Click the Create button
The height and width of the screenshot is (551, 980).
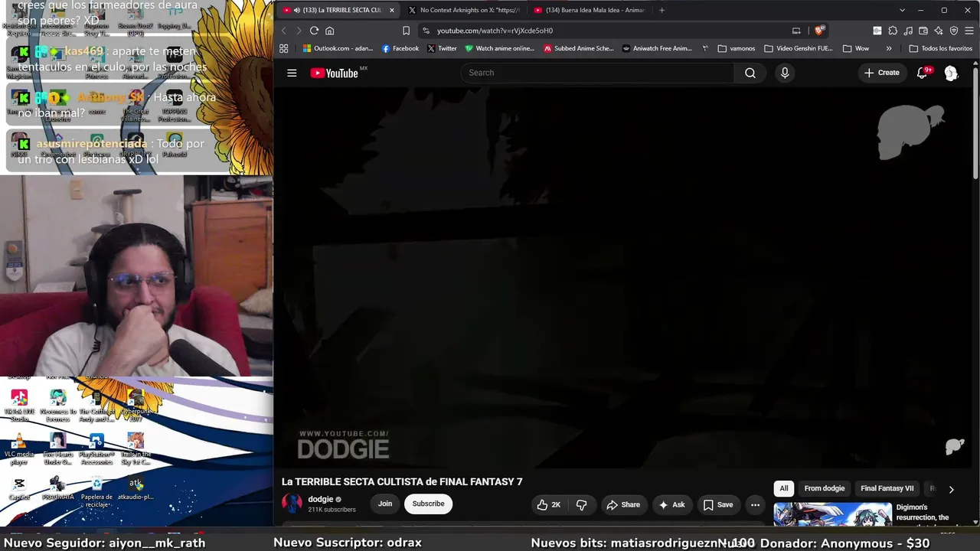(x=882, y=73)
